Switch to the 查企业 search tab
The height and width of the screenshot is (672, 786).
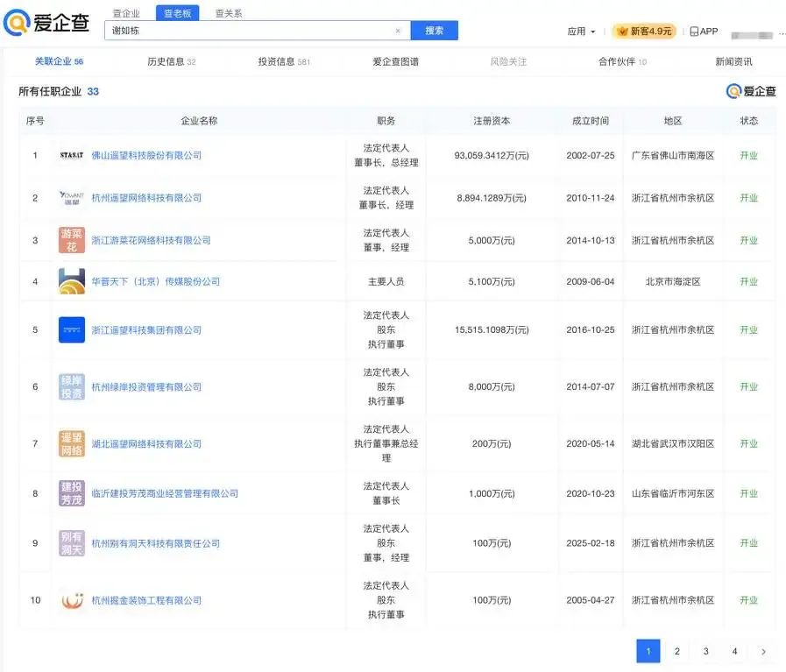126,13
